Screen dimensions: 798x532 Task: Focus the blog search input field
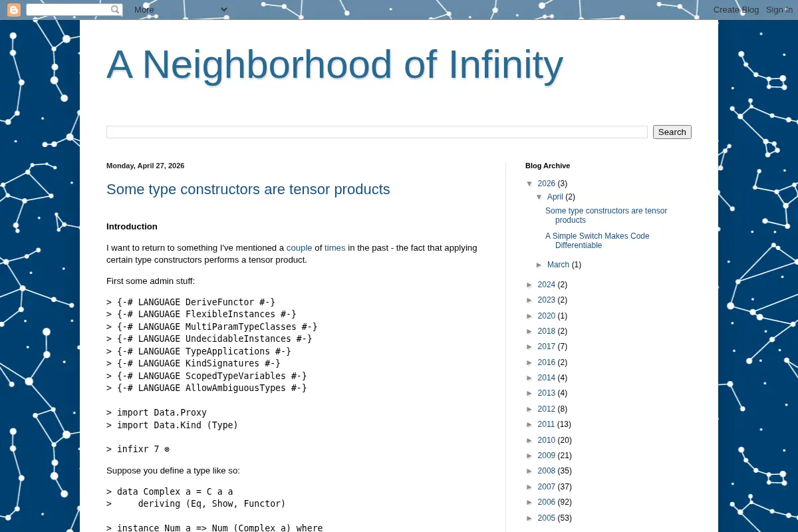point(377,132)
